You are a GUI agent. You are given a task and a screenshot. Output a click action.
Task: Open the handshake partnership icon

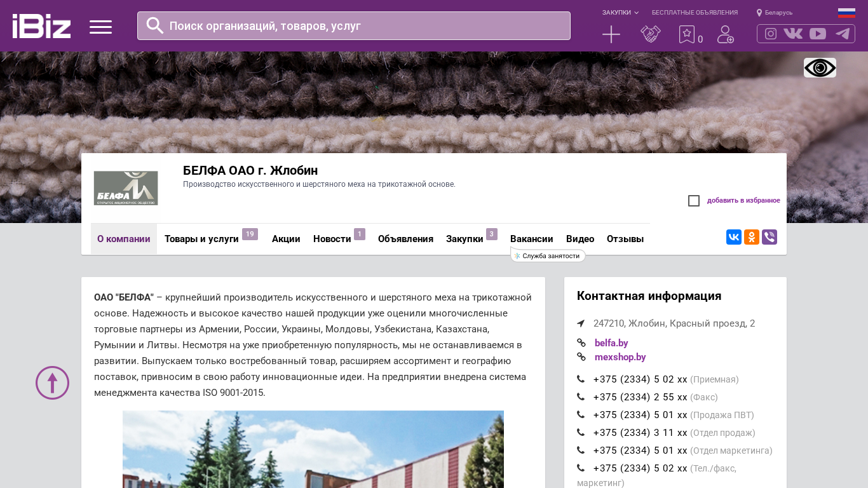(x=651, y=34)
